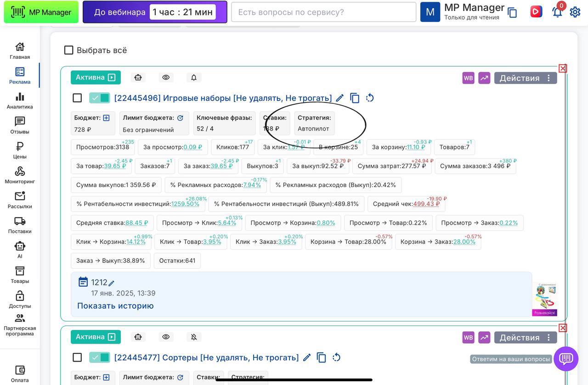Click the Активна status button of Сортеры
Viewport: 588px width, 385px height.
pos(96,337)
